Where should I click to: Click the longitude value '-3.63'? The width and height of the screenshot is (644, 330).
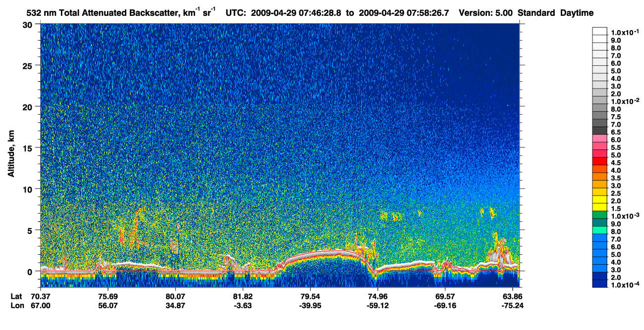(243, 305)
